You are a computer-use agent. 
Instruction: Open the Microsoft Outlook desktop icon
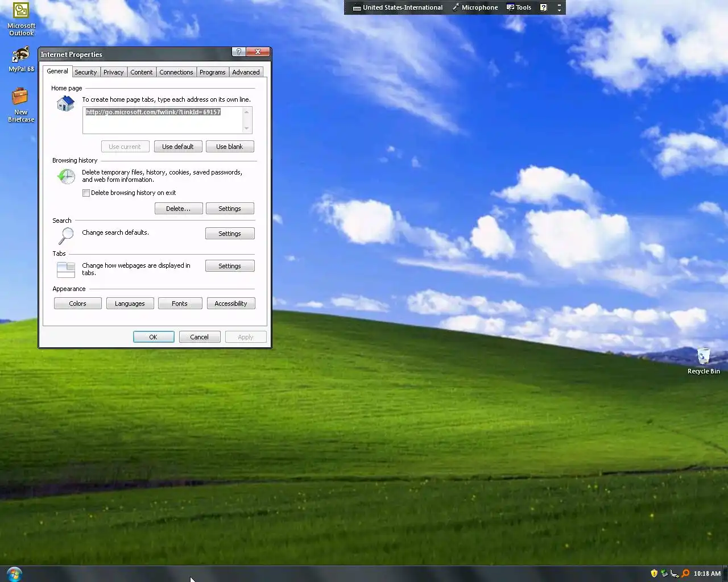coord(21,19)
